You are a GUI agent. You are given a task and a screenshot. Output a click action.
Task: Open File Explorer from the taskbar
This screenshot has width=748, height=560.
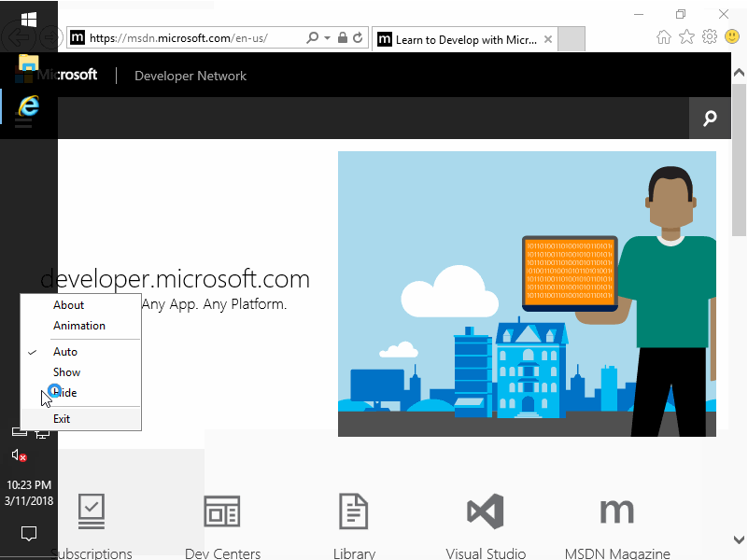29,63
